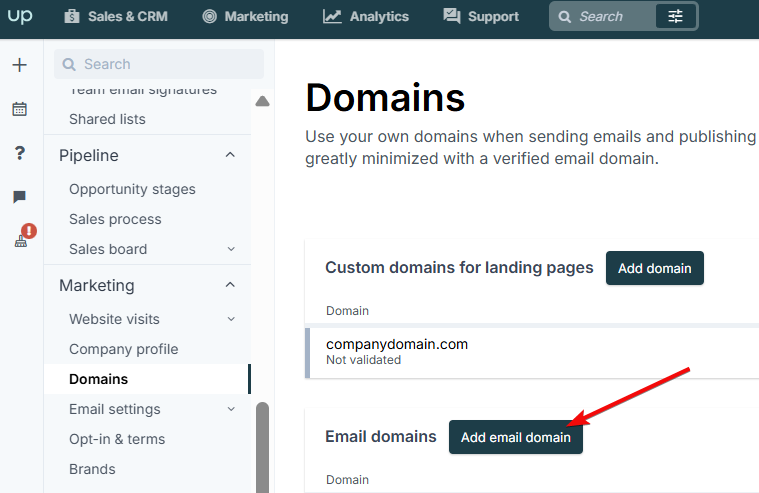The width and height of the screenshot is (759, 493).
Task: Click the Analytics chart icon
Action: 333,16
